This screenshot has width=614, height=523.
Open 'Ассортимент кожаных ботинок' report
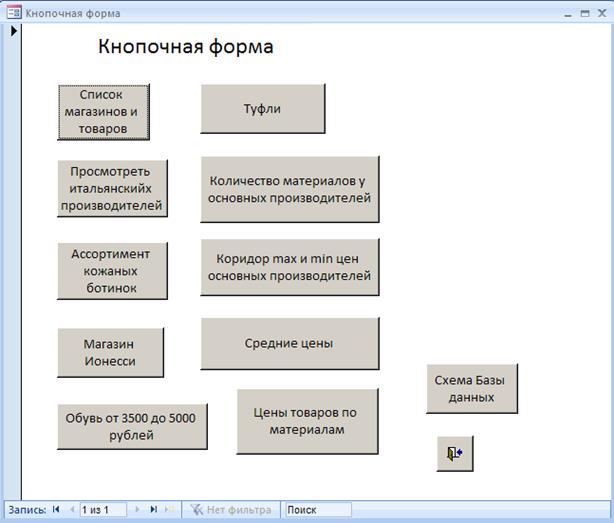pos(110,271)
